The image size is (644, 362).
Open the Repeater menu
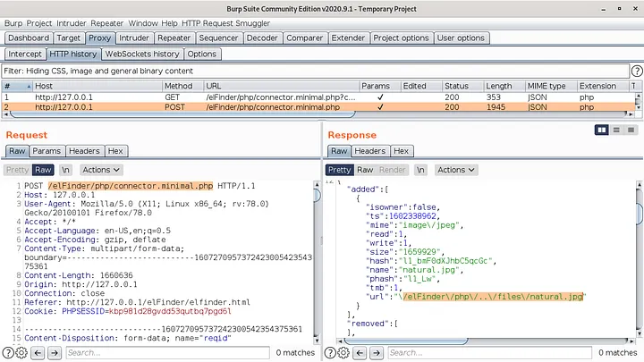click(x=106, y=23)
